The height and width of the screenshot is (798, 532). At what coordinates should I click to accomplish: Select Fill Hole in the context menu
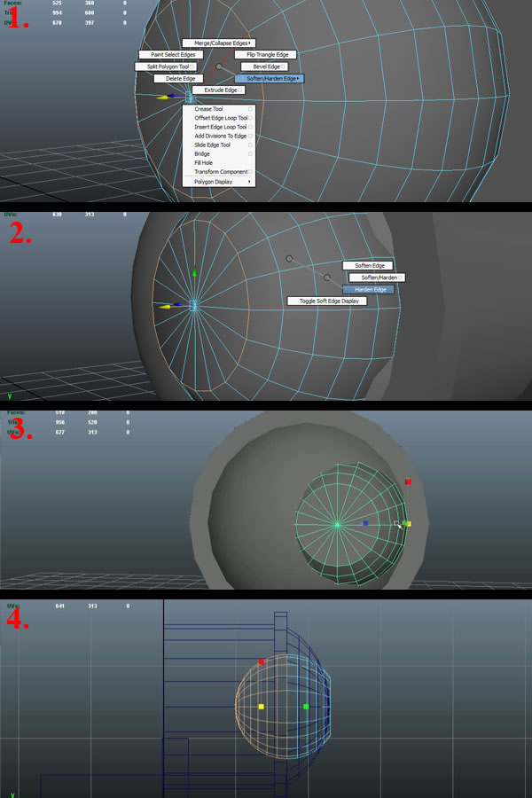[204, 163]
